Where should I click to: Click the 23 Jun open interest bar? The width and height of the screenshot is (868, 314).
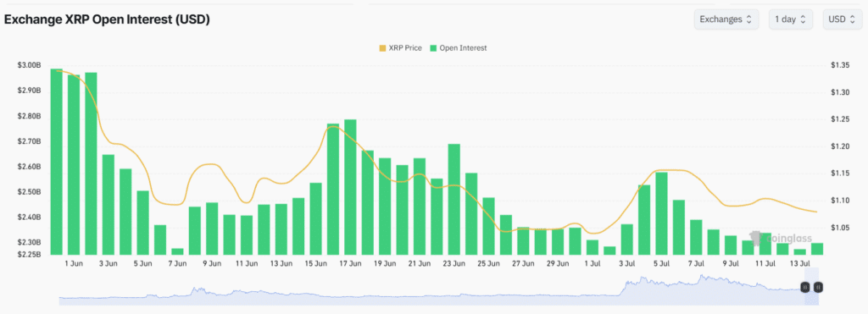pos(454,199)
